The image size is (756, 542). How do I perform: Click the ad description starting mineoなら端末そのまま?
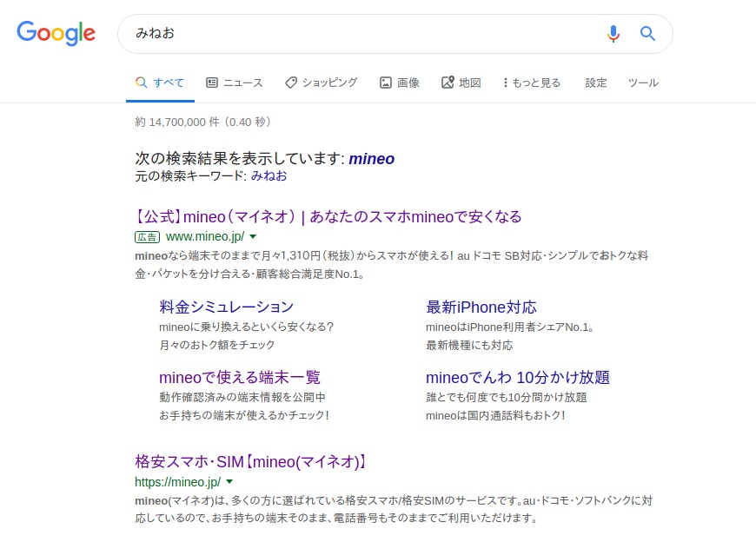point(392,265)
